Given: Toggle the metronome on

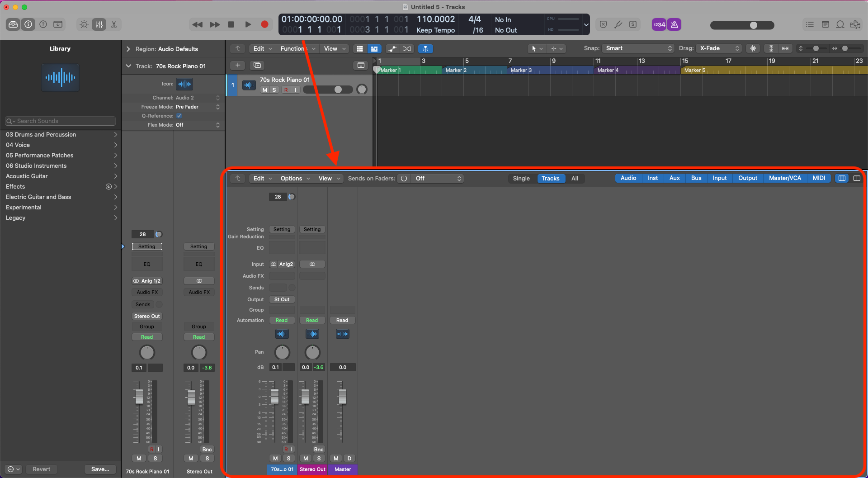Looking at the screenshot, I should pyautogui.click(x=674, y=24).
